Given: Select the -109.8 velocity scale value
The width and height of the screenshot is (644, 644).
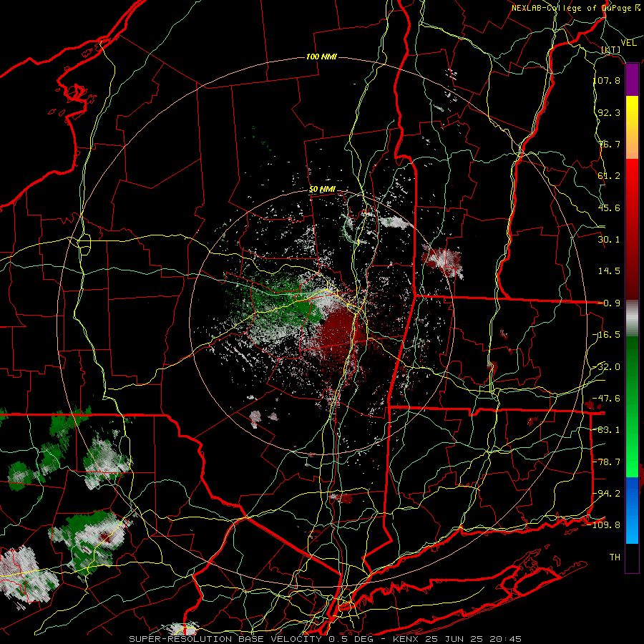Looking at the screenshot, I should pos(604,525).
